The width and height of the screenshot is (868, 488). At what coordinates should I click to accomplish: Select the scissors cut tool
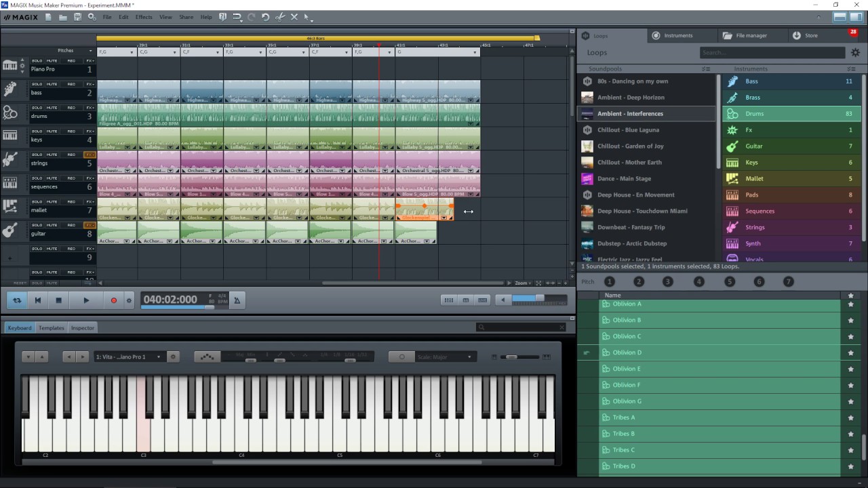(x=279, y=17)
